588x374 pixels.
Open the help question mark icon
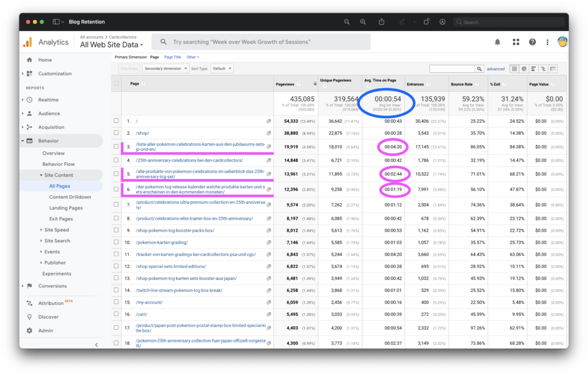coord(532,42)
